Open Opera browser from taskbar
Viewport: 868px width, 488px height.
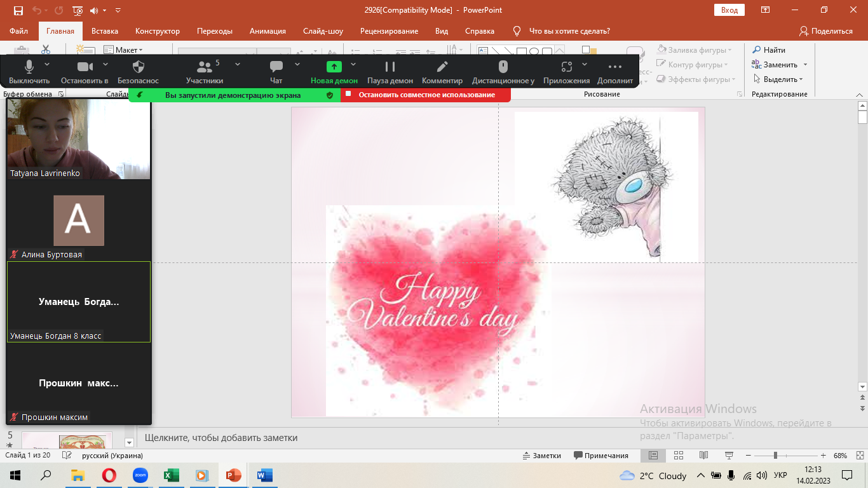[x=109, y=475]
